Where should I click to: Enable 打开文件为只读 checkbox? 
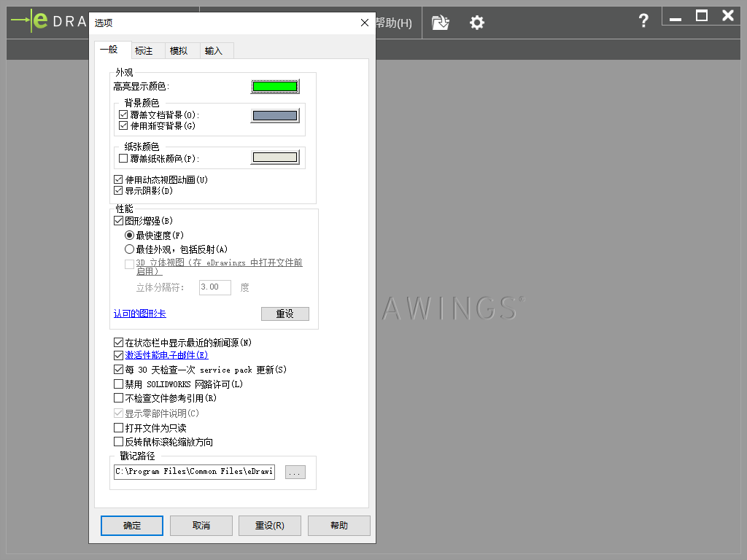(119, 427)
